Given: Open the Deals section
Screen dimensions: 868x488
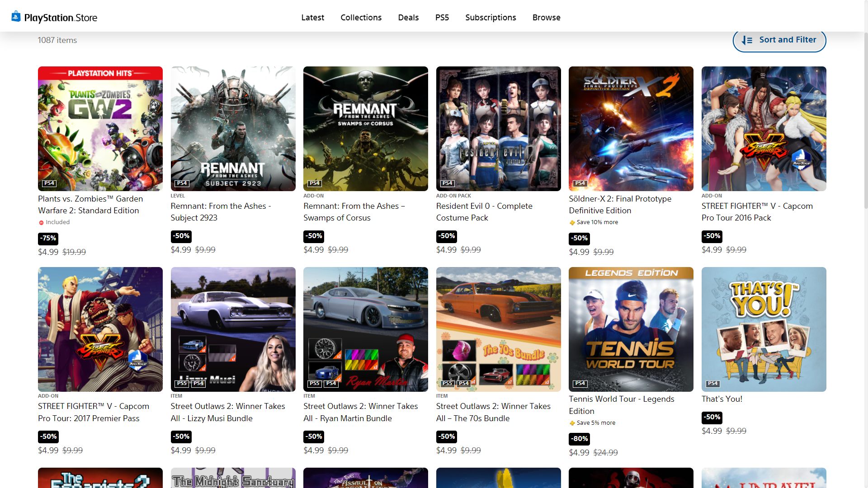Looking at the screenshot, I should point(408,17).
